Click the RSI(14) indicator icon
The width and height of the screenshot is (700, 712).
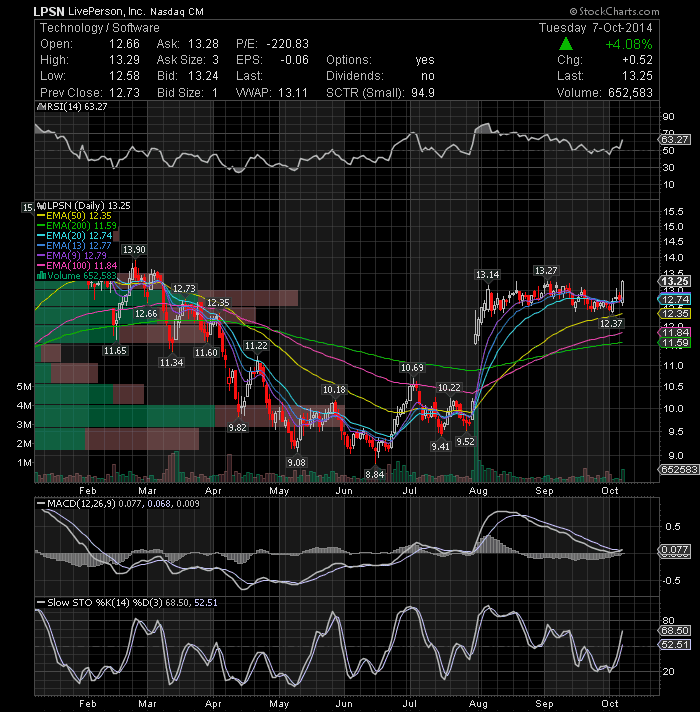point(41,107)
